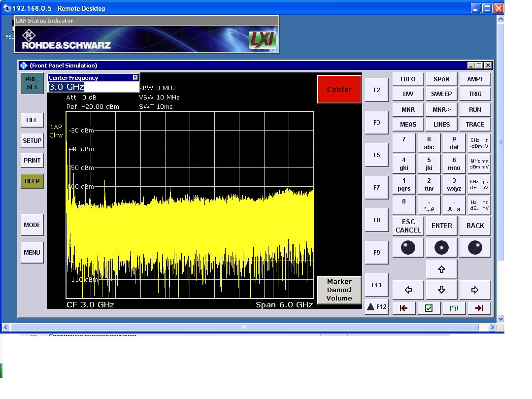Image resolution: width=532 pixels, height=399 pixels.
Task: Select kHz / dB unit key
Action: (x=479, y=184)
